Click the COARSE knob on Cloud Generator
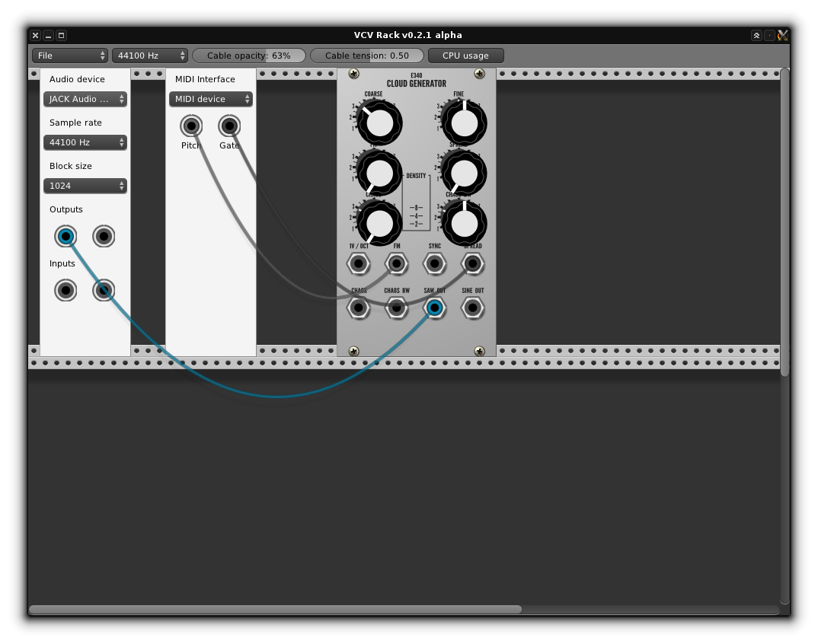The image size is (818, 644). coord(379,123)
